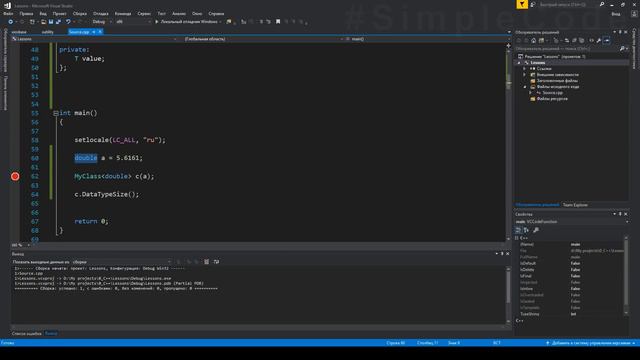Collapse the main() function outlining block
The width and height of the screenshot is (640, 360).
56,113
